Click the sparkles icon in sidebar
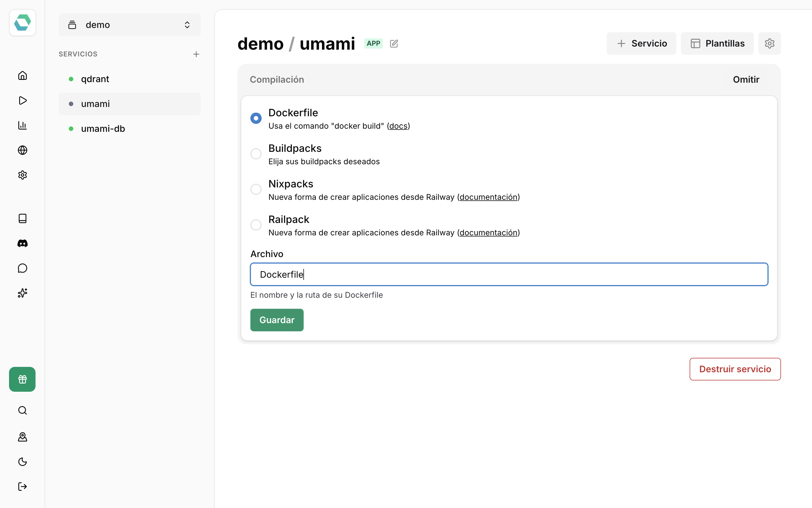The image size is (812, 508). coord(23,293)
